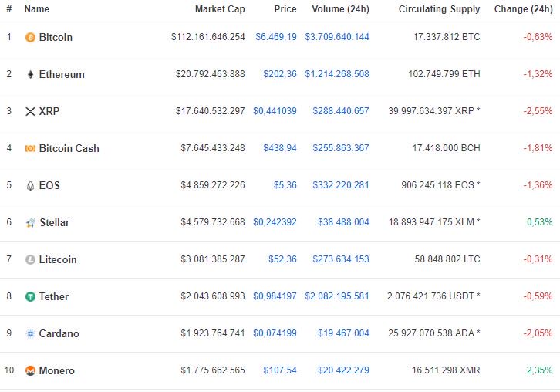This screenshot has height=392, width=560.
Task: Click Cardano change -2,05%
Action: pyautogui.click(x=538, y=333)
